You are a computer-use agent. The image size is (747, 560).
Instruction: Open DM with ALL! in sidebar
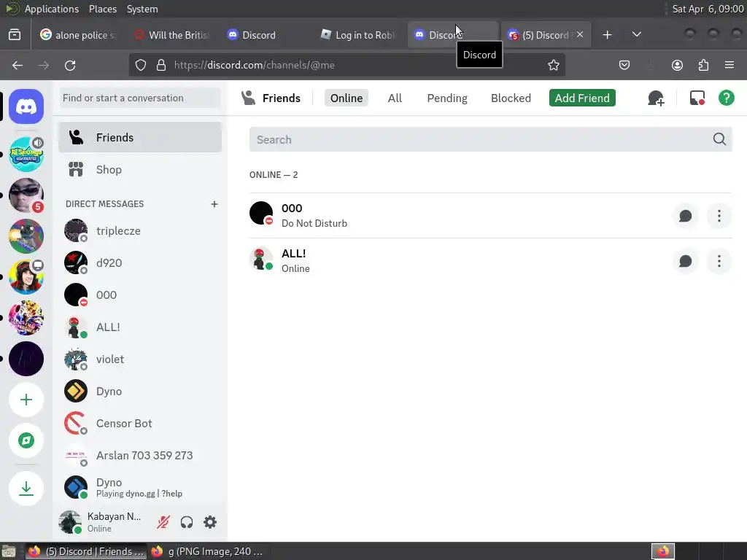(x=140, y=327)
